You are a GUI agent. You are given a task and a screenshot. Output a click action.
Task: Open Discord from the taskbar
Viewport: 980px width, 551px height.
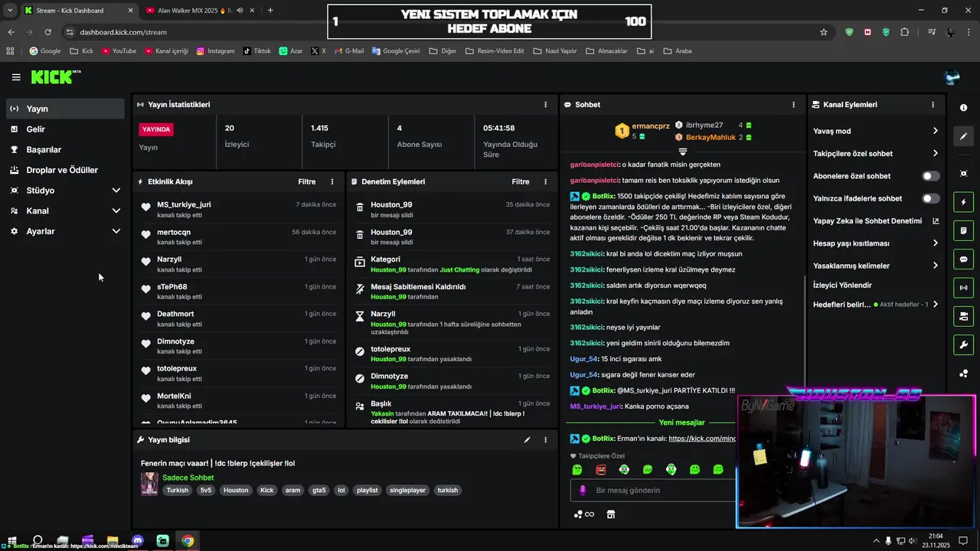point(138,541)
